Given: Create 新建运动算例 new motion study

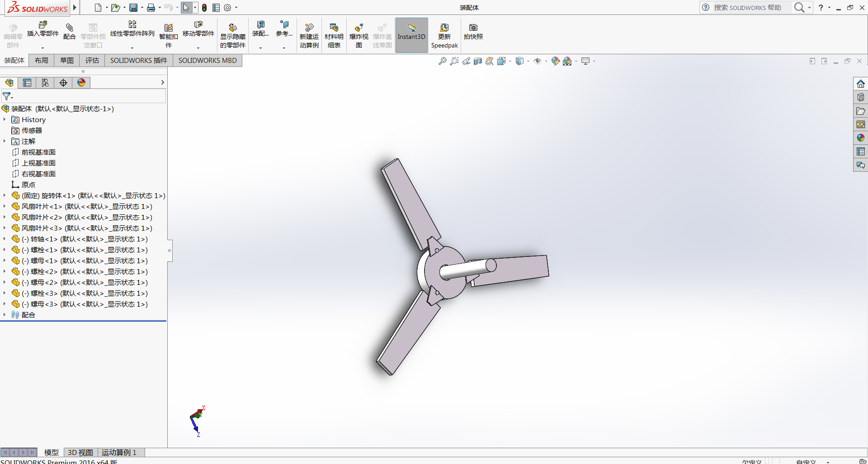Looking at the screenshot, I should click(x=309, y=35).
